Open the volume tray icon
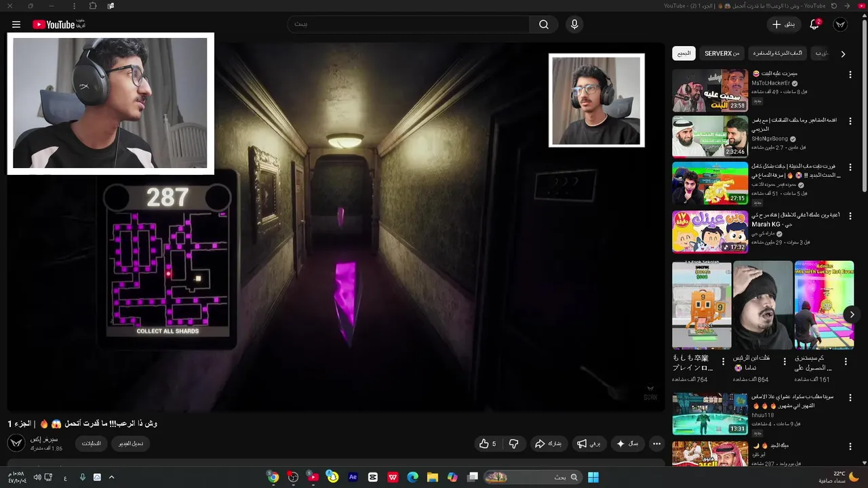This screenshot has width=868, height=488. click(x=37, y=477)
